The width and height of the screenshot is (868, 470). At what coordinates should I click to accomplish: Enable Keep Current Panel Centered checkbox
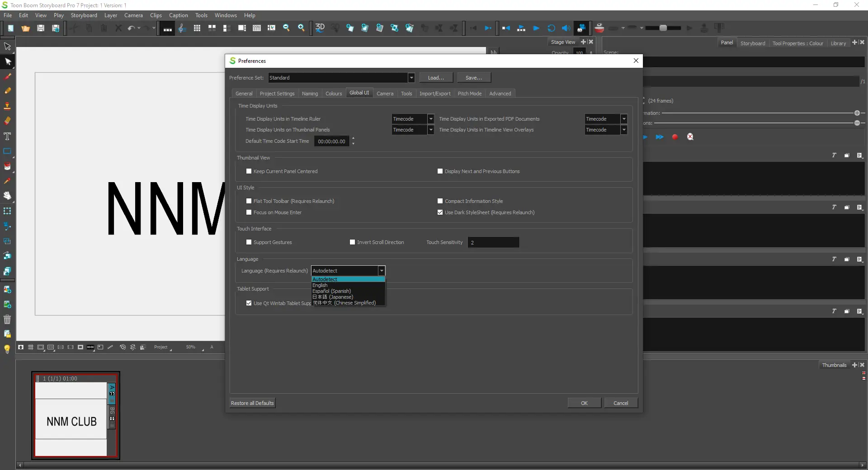tap(249, 171)
